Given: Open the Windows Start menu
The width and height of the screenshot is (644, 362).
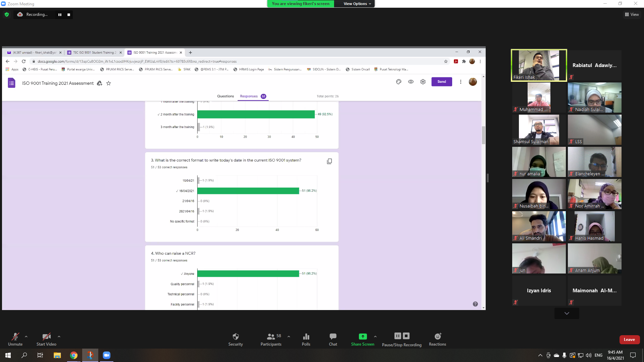Looking at the screenshot, I should tap(8, 355).
